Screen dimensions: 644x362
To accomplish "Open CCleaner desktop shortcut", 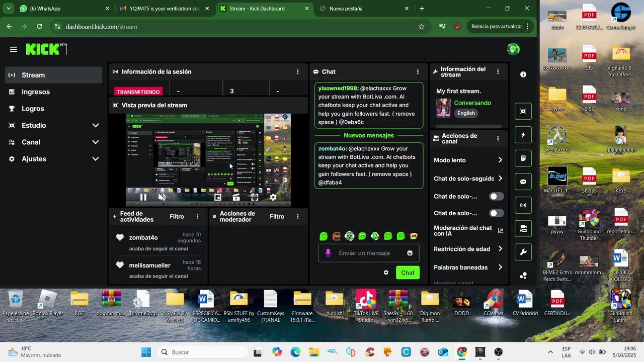I will tap(494, 303).
